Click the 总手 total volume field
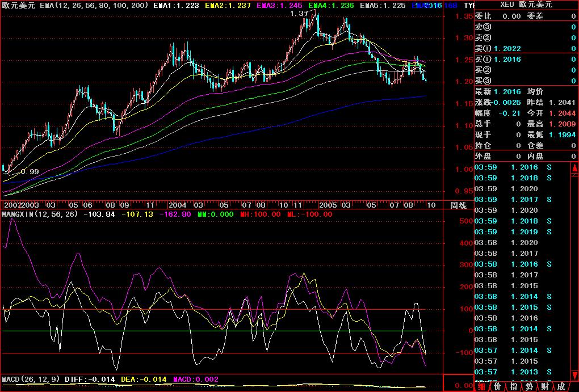 click(498, 124)
